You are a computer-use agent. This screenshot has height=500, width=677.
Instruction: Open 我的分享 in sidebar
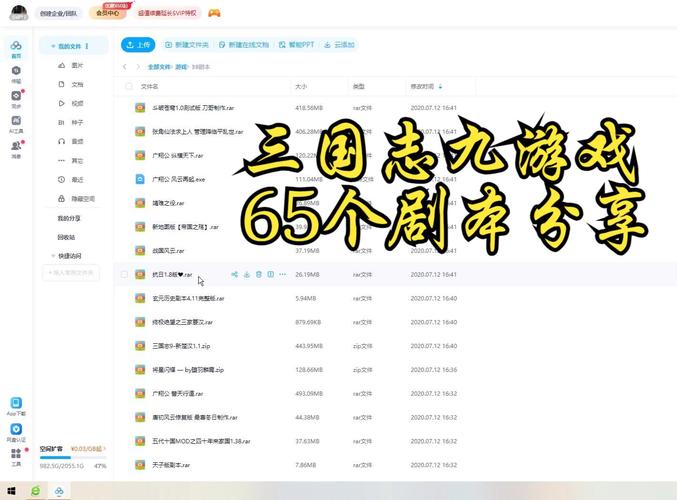(69, 218)
